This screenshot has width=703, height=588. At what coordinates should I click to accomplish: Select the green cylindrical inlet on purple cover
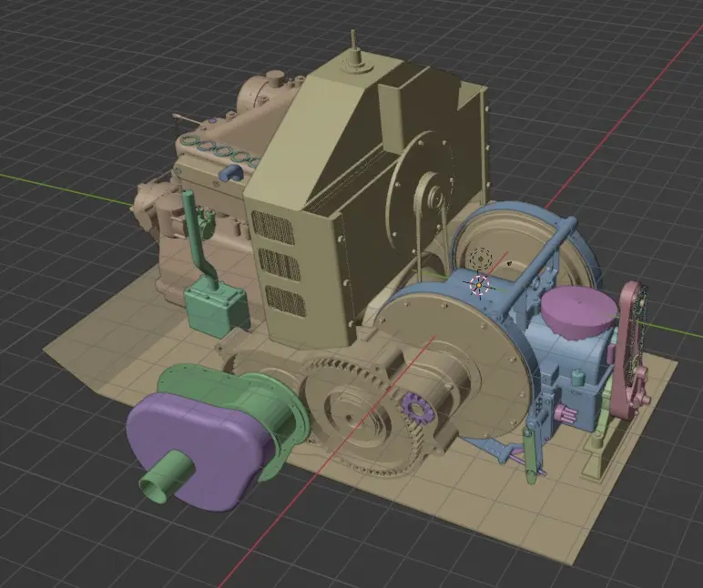(166, 477)
